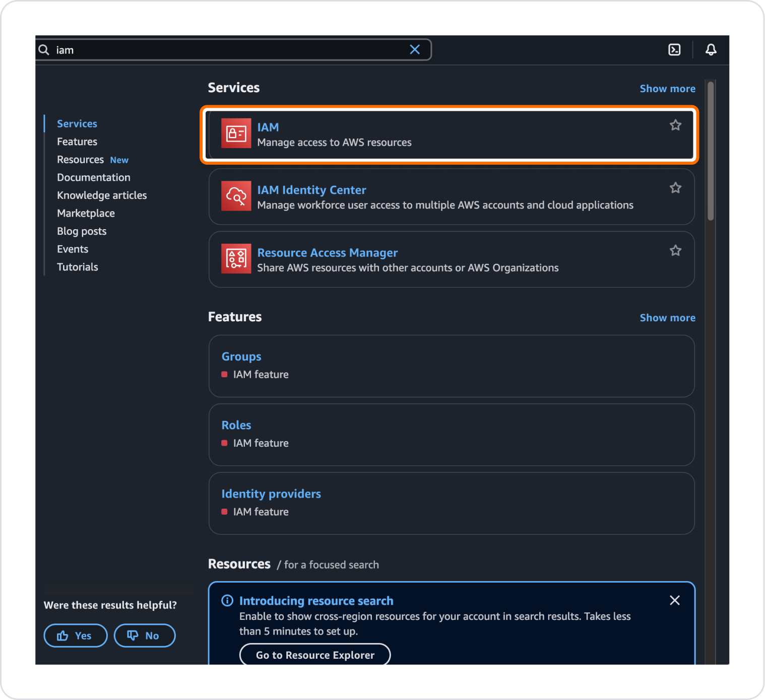Select Documentation filter

click(94, 177)
